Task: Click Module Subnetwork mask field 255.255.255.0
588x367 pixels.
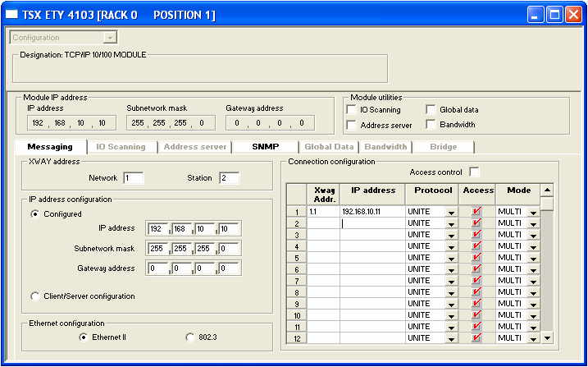Action: (x=171, y=123)
